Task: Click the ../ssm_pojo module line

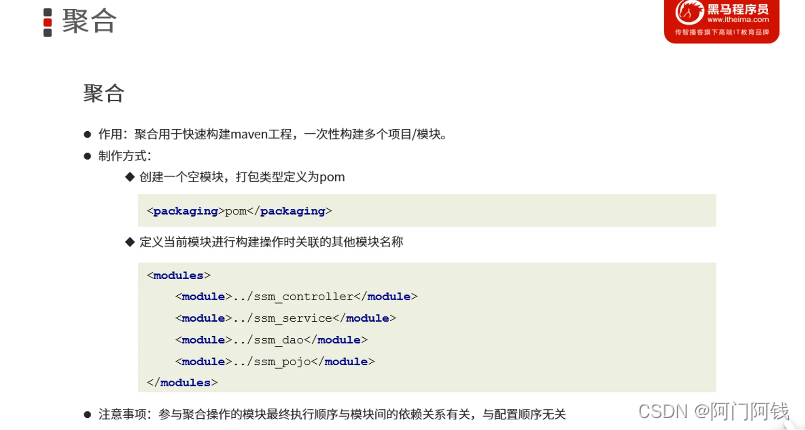Action: point(275,361)
